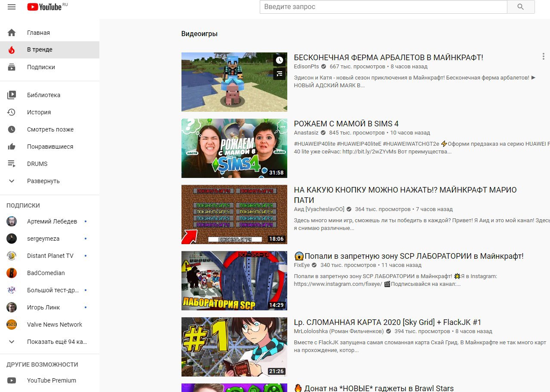Open Главная menu label

point(38,33)
